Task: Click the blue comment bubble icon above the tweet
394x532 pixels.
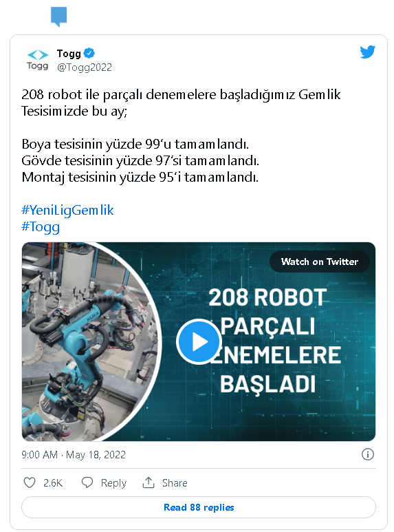Action: pos(58,17)
